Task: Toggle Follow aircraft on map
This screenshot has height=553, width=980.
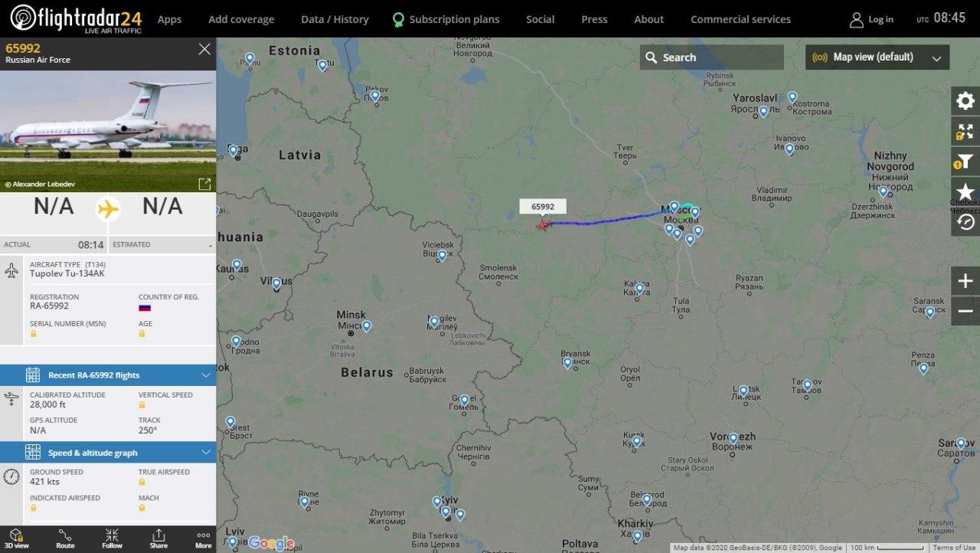Action: 112,539
